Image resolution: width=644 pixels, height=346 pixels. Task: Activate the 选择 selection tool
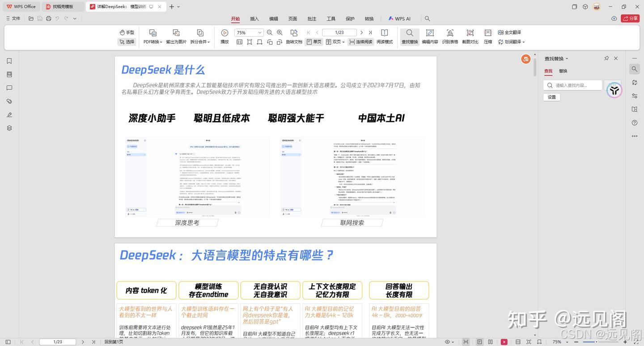[x=127, y=42]
